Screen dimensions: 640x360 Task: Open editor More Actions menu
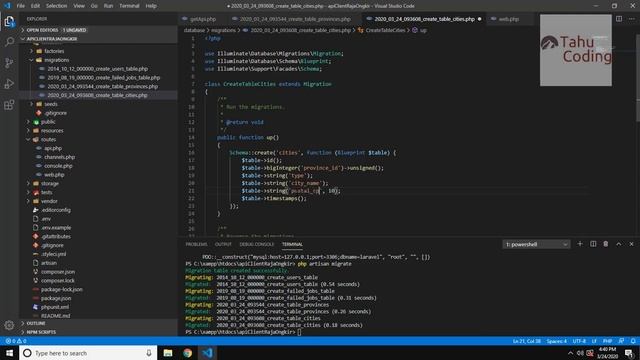[x=631, y=19]
